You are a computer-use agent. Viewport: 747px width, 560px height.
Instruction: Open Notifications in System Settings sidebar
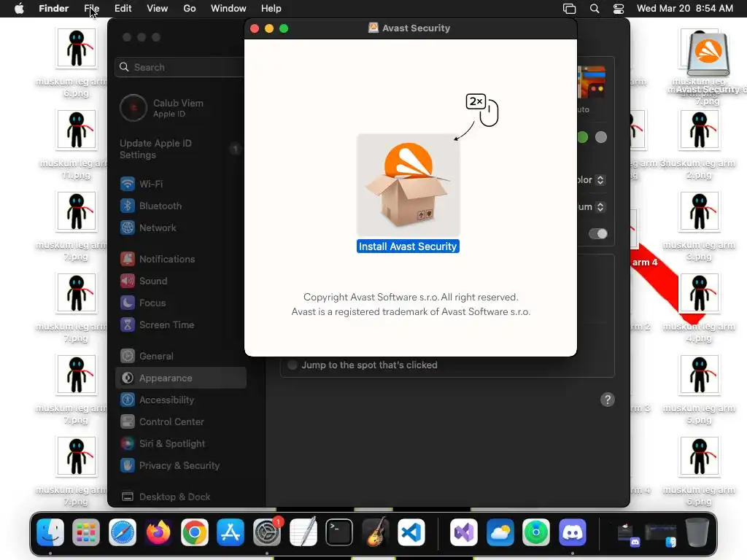click(181, 259)
